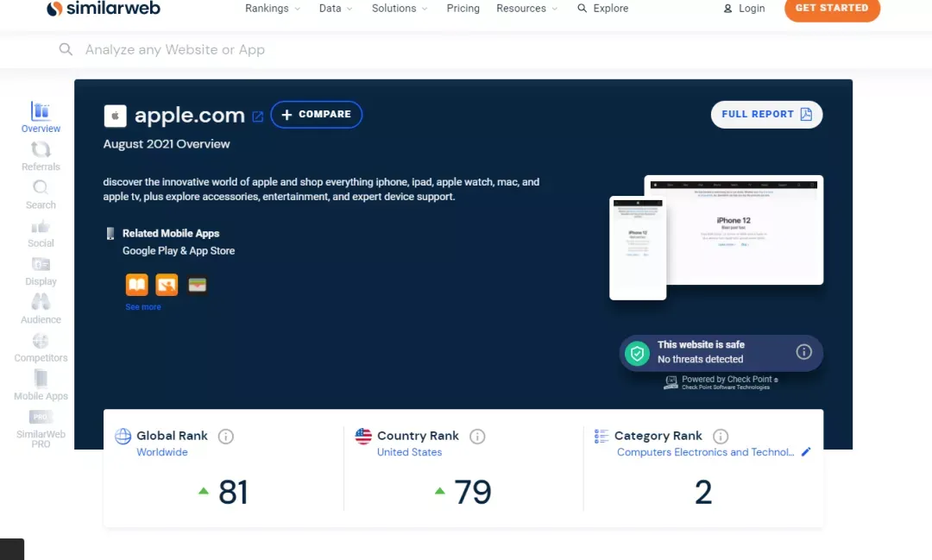
Task: Click the United States country link
Action: click(410, 452)
